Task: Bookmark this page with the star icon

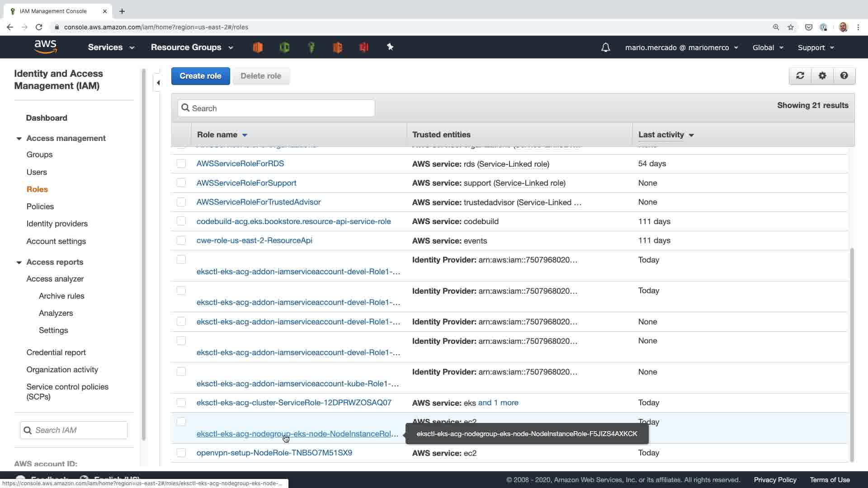Action: (791, 27)
